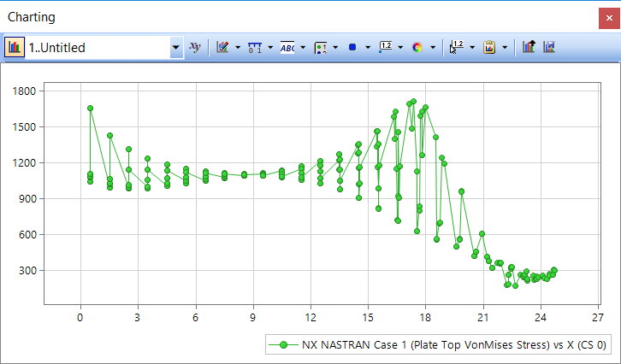Click the XY data series icon

(195, 48)
